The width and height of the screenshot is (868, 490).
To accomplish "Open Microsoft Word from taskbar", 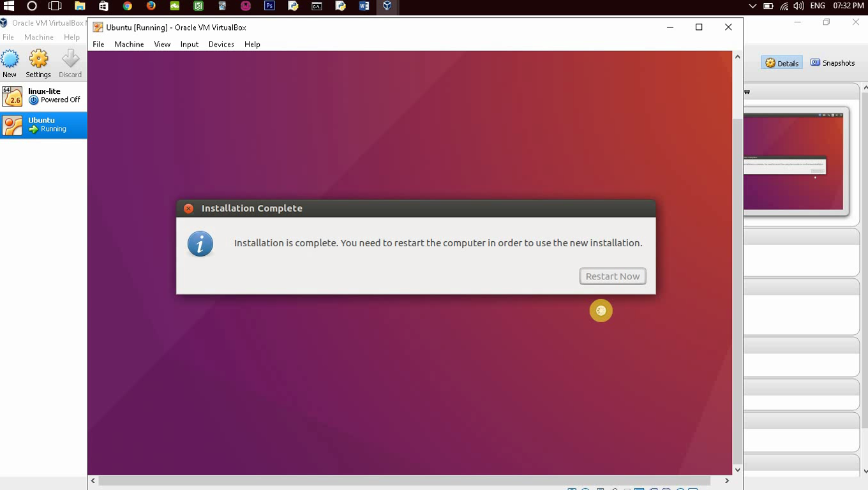I will pyautogui.click(x=364, y=6).
